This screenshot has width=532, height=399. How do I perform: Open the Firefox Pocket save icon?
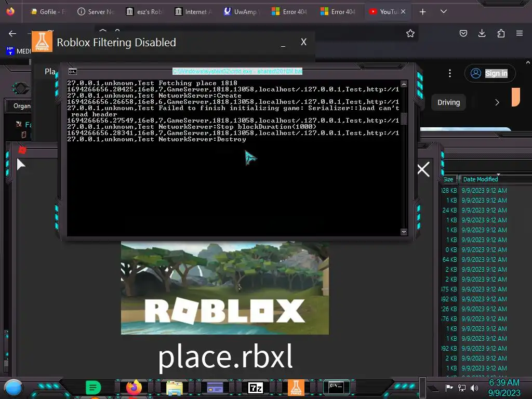(463, 33)
